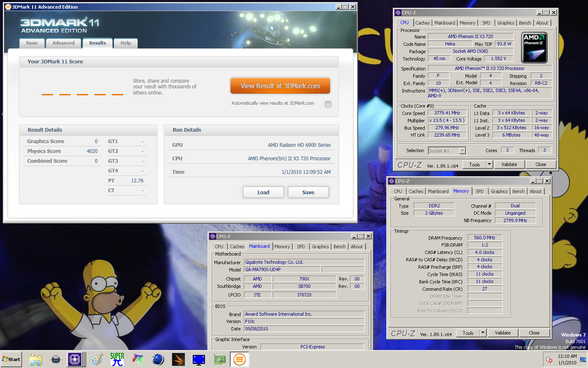
Task: Open the Super PI icon in taskbar
Action: click(x=117, y=359)
